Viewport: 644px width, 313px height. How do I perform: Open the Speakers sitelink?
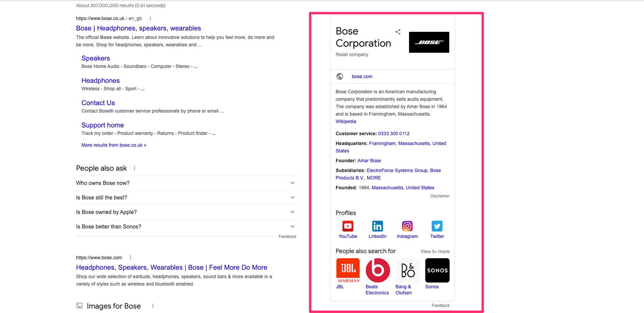[x=96, y=58]
